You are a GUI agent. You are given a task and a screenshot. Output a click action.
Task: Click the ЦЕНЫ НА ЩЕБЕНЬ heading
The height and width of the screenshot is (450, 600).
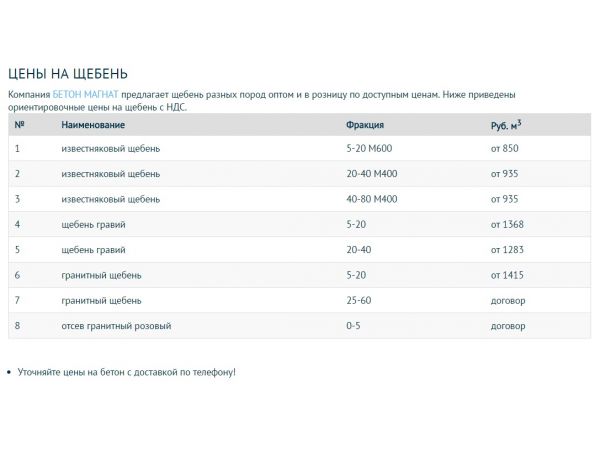[67, 74]
